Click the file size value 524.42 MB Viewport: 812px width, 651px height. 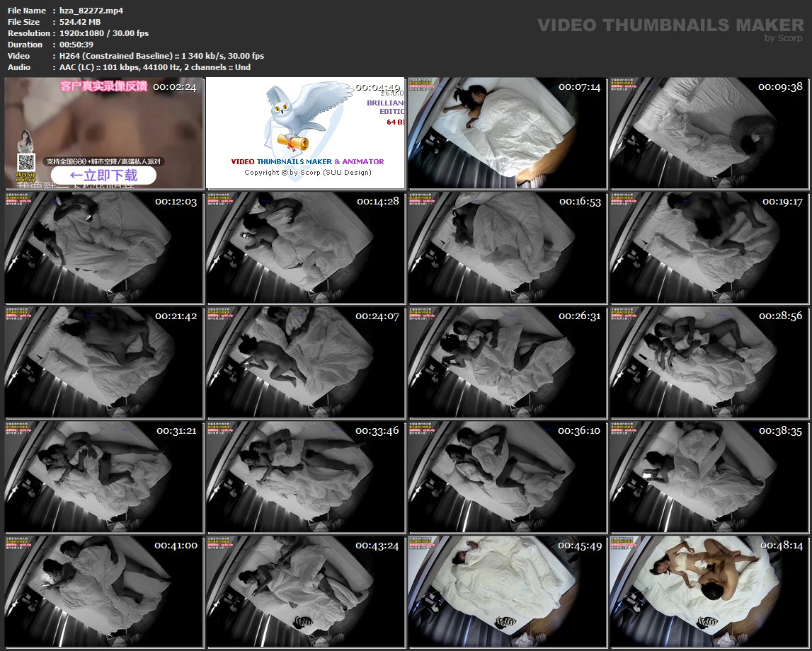click(x=80, y=22)
